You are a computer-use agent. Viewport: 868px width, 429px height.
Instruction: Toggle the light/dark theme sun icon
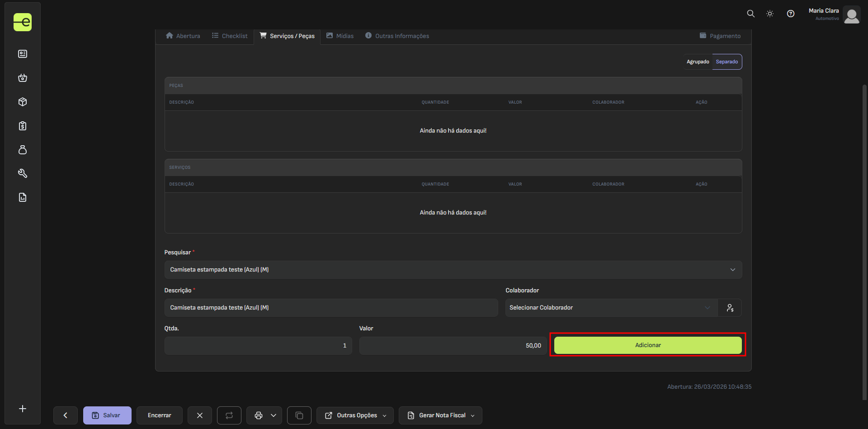pyautogui.click(x=770, y=14)
